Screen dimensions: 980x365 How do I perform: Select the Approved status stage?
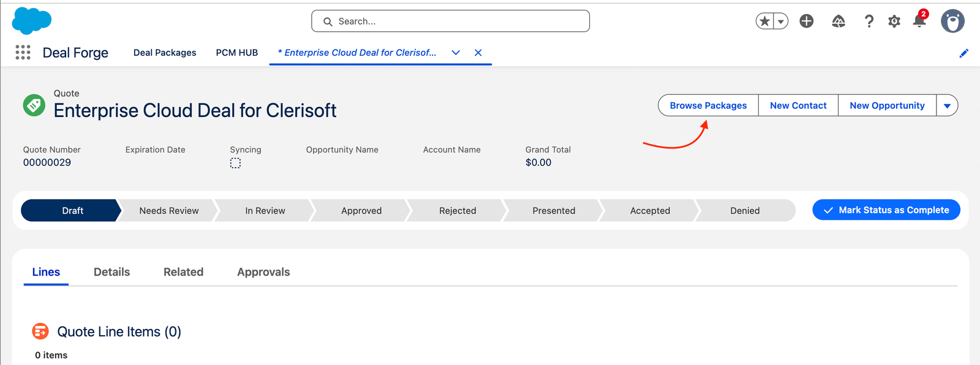tap(361, 210)
